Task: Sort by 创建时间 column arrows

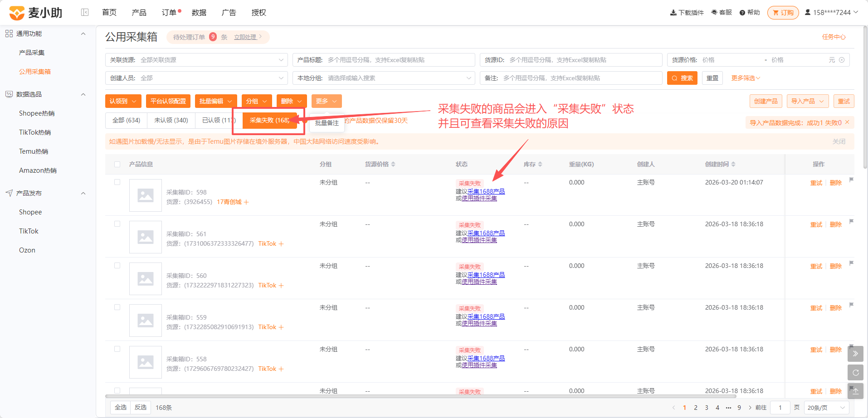Action: (x=733, y=164)
